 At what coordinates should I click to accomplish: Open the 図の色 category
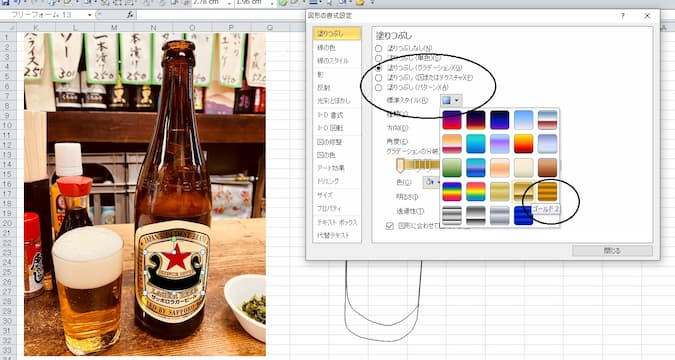[337, 155]
